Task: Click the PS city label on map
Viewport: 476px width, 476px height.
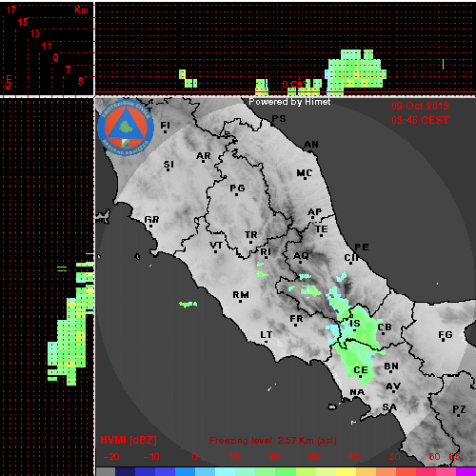Action: [x=279, y=119]
